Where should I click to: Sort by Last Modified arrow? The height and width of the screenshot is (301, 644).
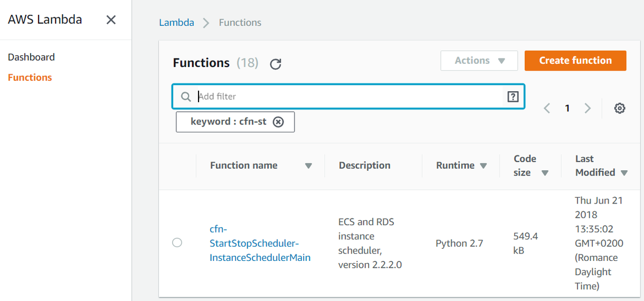[x=624, y=173]
